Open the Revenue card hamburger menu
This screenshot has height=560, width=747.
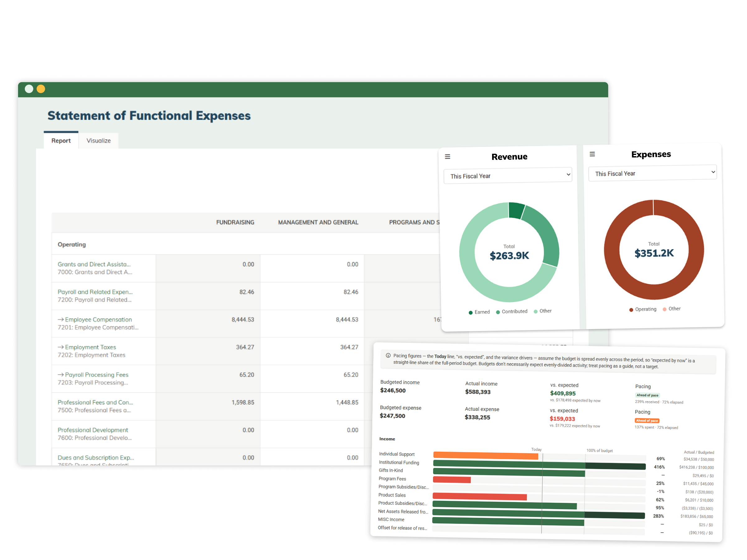448,156
